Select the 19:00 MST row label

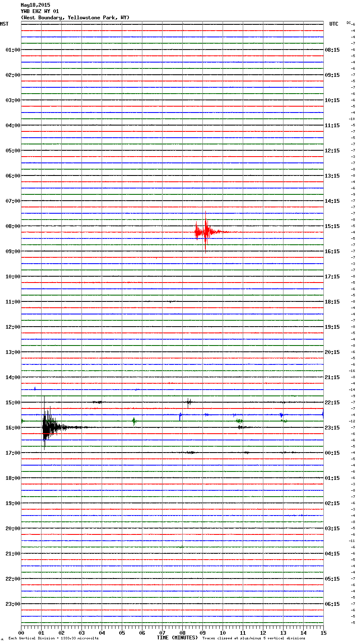point(13,503)
